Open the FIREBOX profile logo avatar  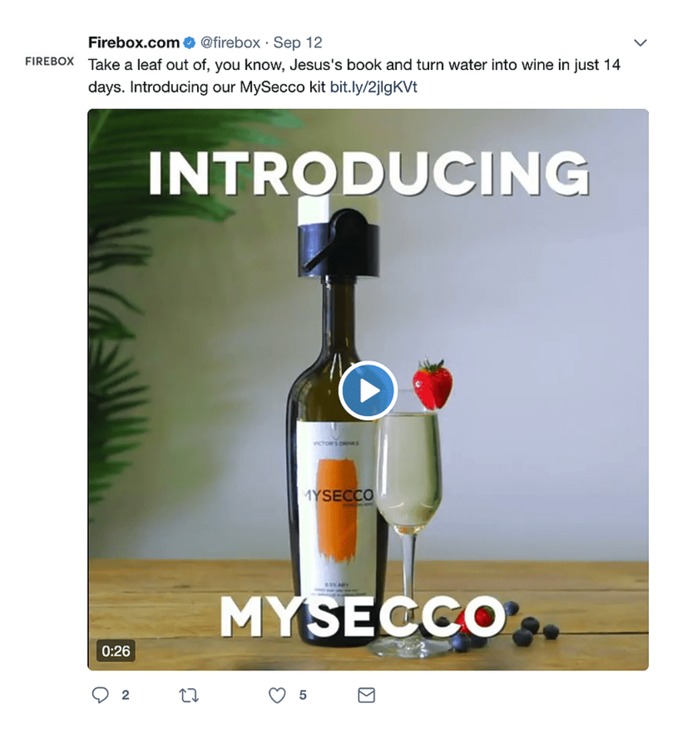[50, 61]
